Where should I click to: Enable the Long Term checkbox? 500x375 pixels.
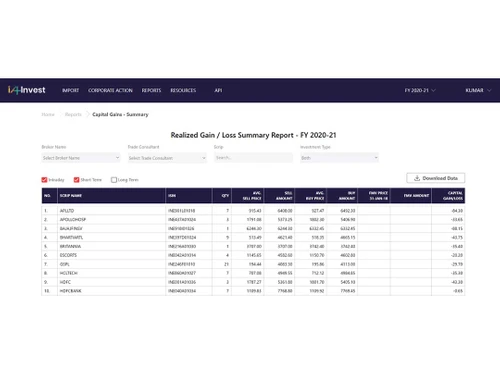[x=114, y=180]
